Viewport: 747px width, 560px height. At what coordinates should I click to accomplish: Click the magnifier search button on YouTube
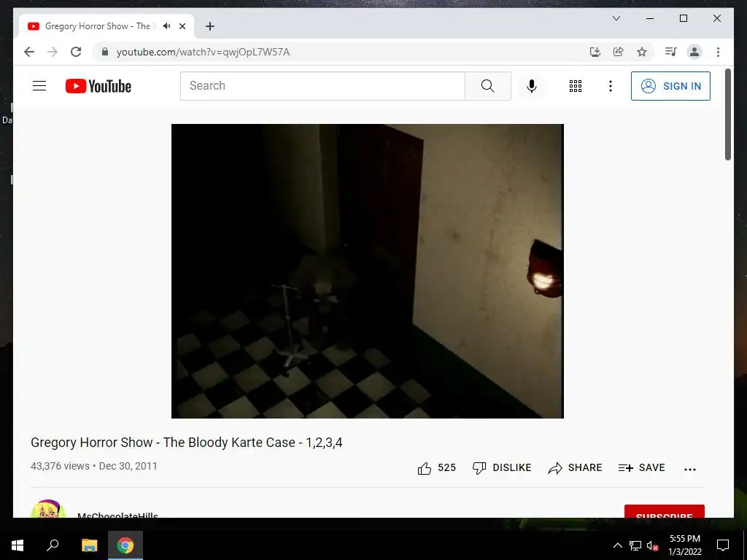click(488, 86)
